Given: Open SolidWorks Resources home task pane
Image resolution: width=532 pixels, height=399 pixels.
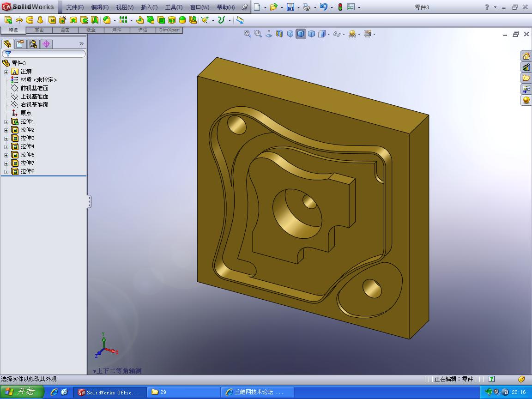Looking at the screenshot, I should (x=526, y=56).
